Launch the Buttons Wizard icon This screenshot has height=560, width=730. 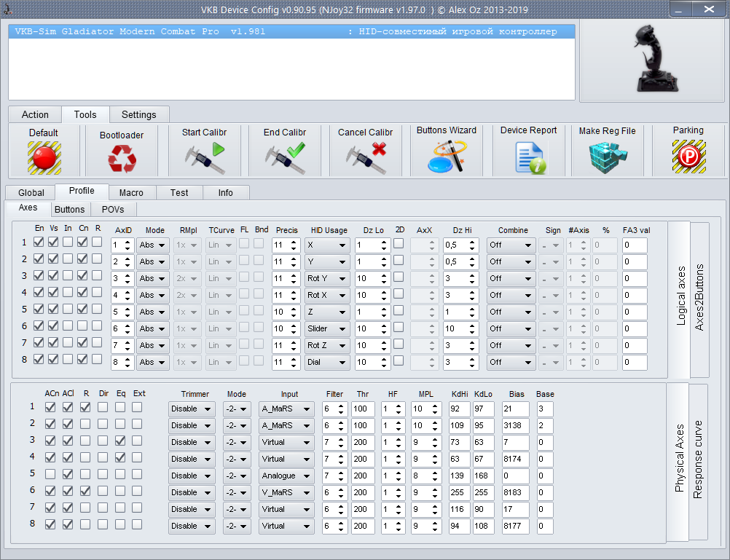[447, 157]
